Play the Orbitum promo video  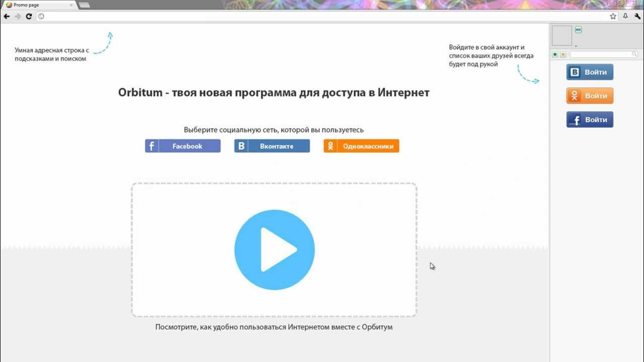tap(274, 250)
